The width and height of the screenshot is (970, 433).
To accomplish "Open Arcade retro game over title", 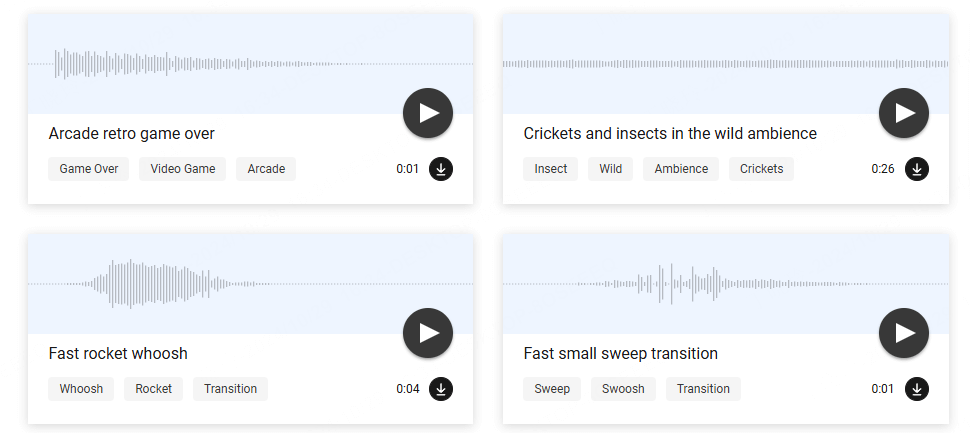I will point(131,134).
